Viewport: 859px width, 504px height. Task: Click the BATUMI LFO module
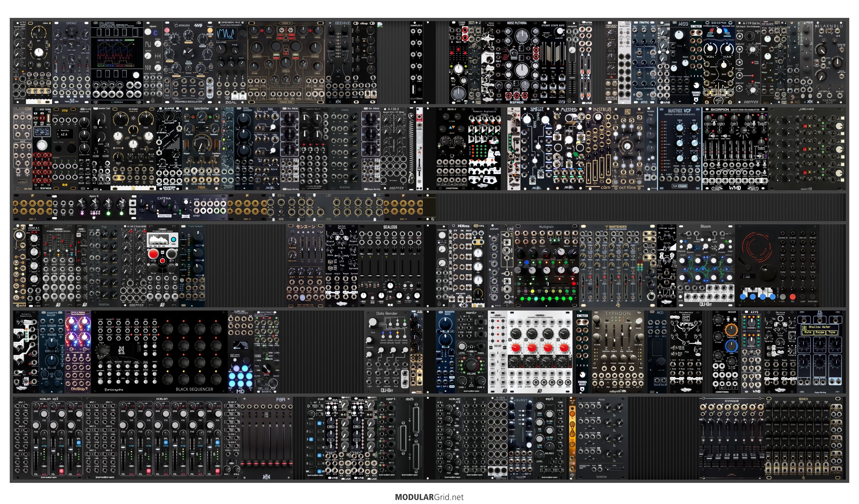point(58,265)
